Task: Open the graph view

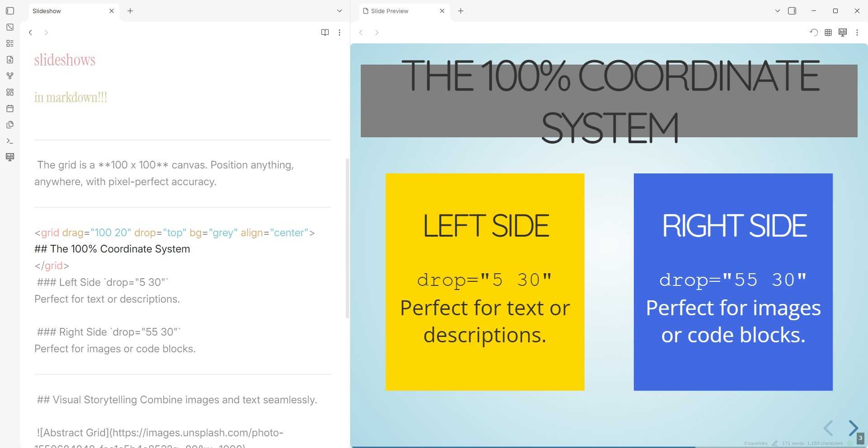Action: click(x=10, y=76)
